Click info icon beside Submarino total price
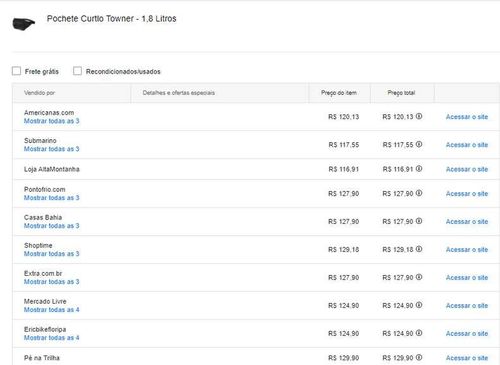 [x=419, y=144]
